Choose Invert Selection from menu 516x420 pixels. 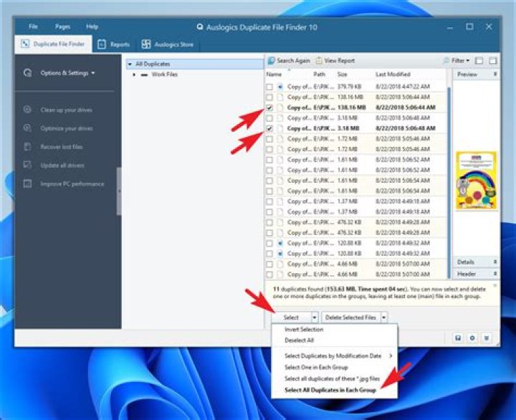304,329
